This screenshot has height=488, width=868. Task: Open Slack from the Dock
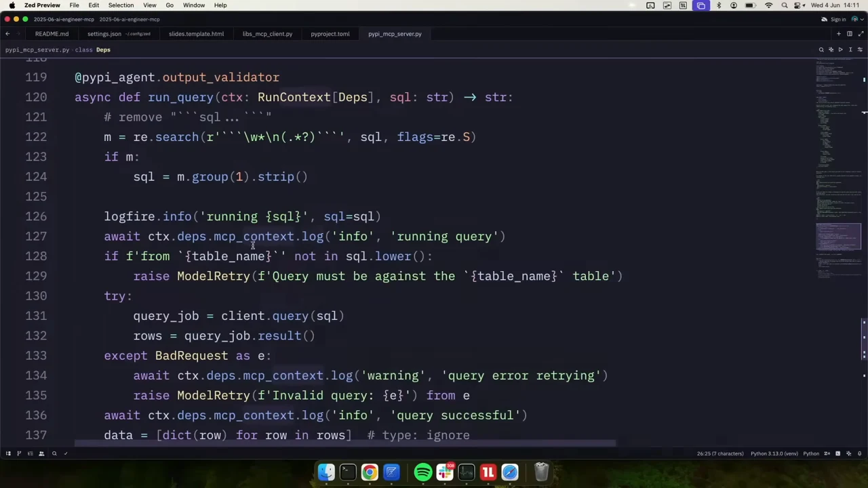pos(445,472)
